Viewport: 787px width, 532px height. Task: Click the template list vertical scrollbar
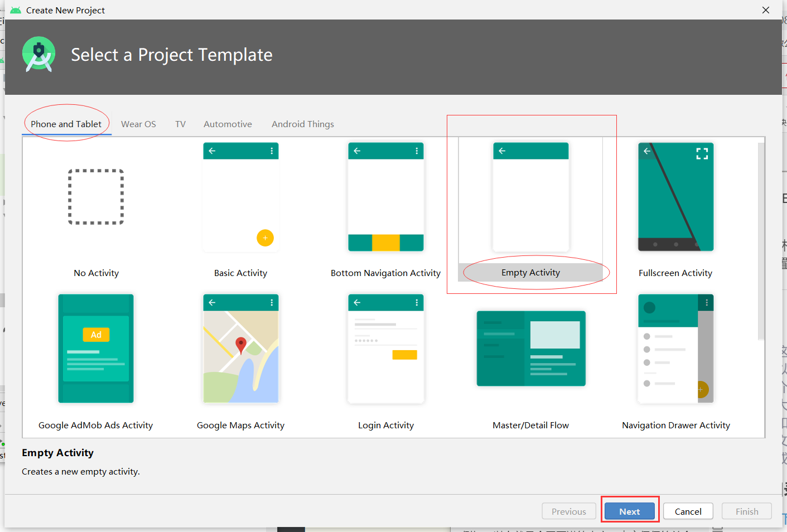[x=761, y=241]
